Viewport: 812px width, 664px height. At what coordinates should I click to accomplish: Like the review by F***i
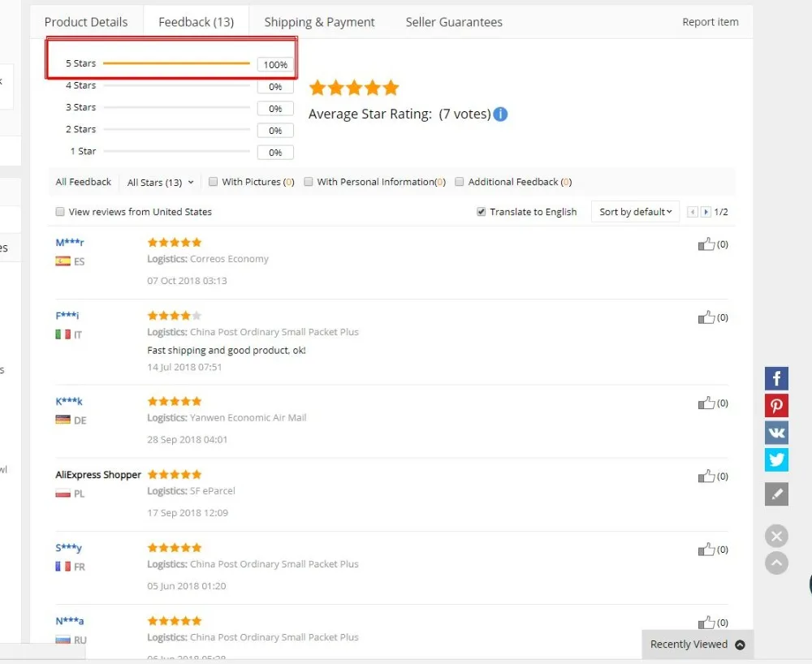coord(706,317)
